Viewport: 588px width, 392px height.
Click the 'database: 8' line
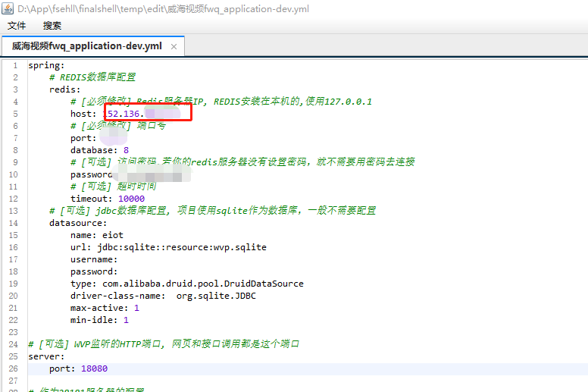click(x=99, y=150)
